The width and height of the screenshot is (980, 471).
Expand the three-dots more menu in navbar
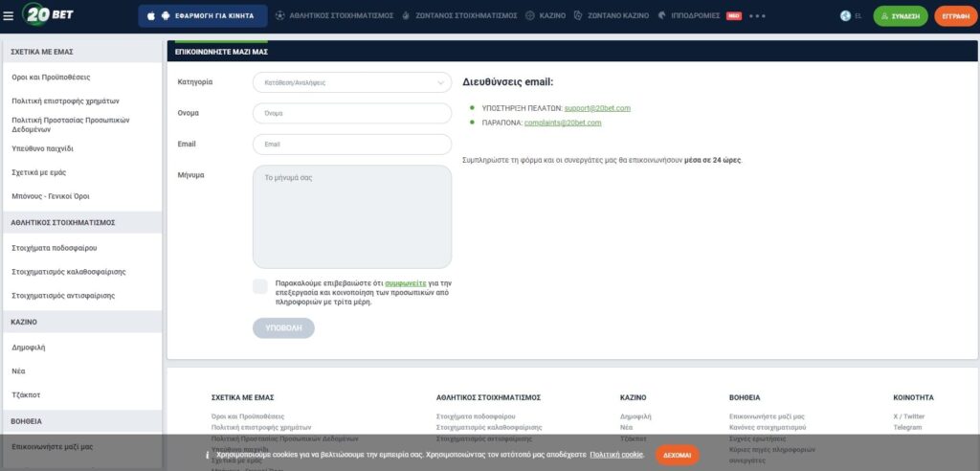coord(757,16)
